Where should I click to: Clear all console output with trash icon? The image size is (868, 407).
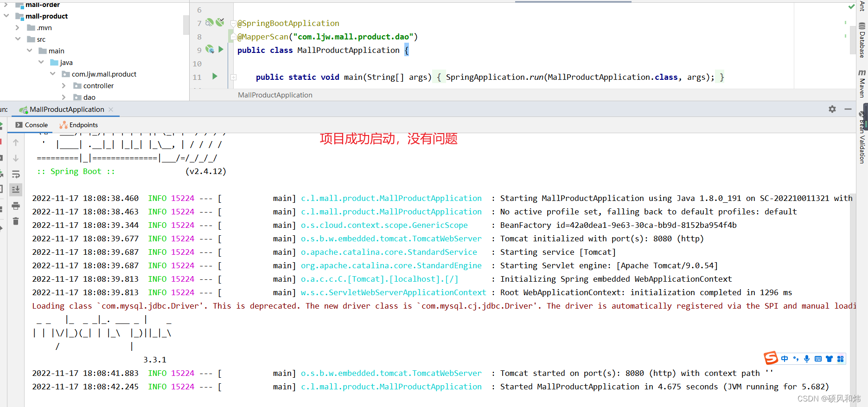tap(16, 221)
